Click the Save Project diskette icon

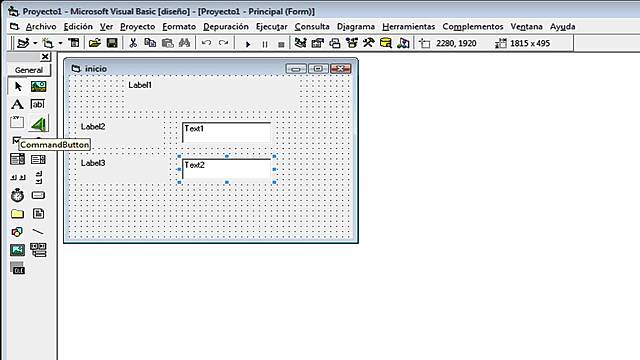[112, 43]
